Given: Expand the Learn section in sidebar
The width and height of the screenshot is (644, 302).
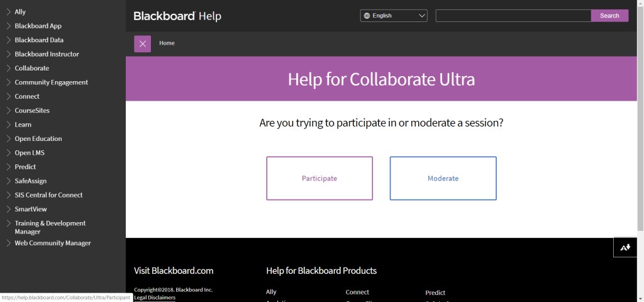Looking at the screenshot, I should coord(8,125).
